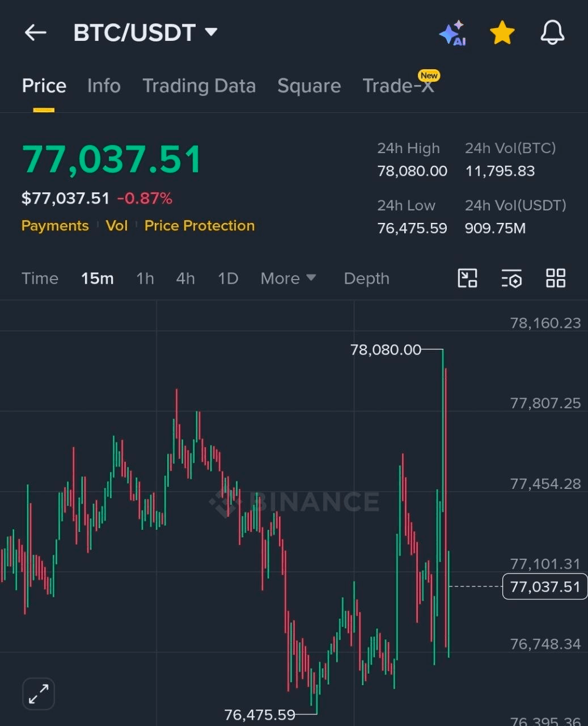The width and height of the screenshot is (588, 726).
Task: Switch to the Info tab
Action: (104, 86)
